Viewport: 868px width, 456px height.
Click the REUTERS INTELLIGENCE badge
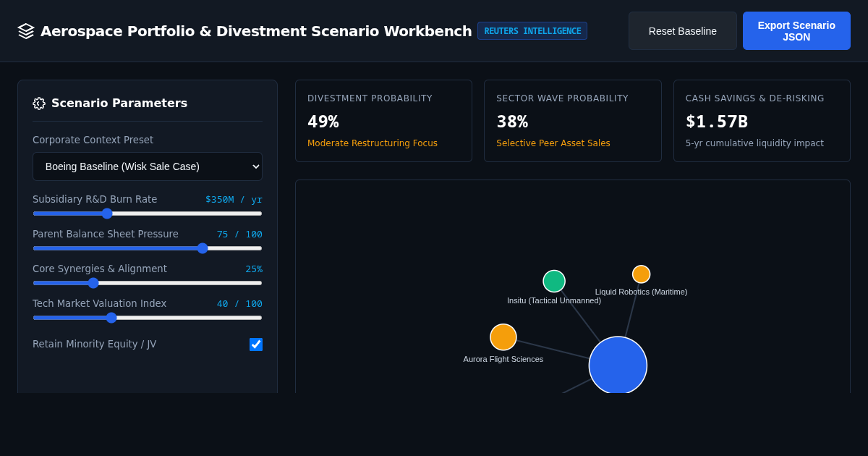click(x=532, y=31)
